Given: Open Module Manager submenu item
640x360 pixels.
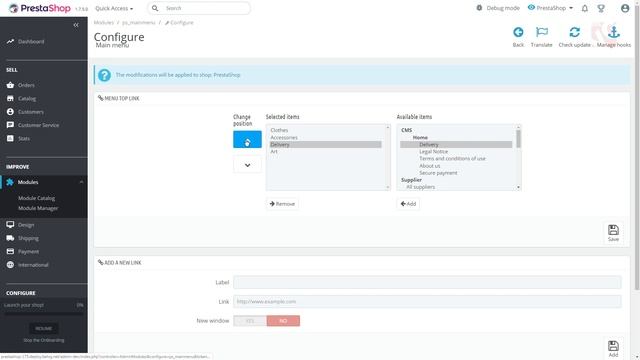Looking at the screenshot, I should (38, 208).
